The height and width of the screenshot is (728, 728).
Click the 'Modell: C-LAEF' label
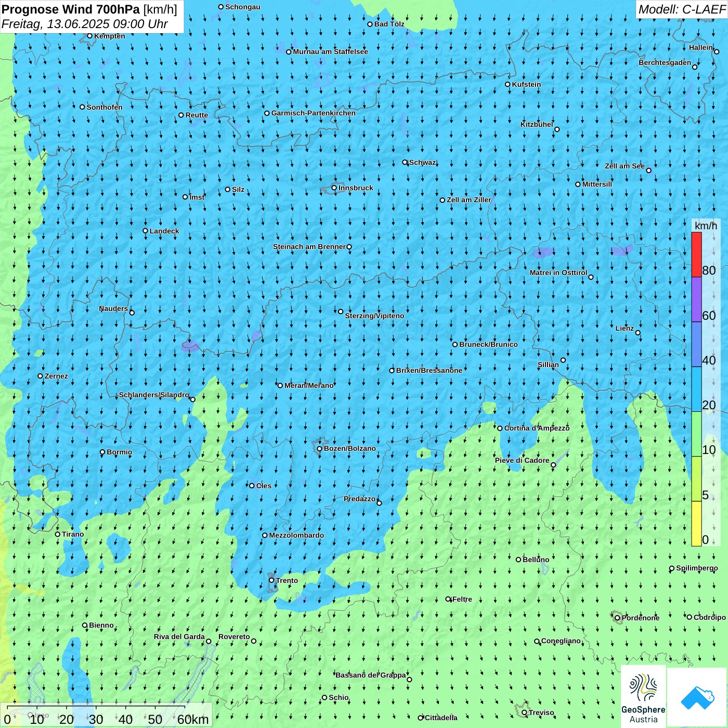pos(682,9)
